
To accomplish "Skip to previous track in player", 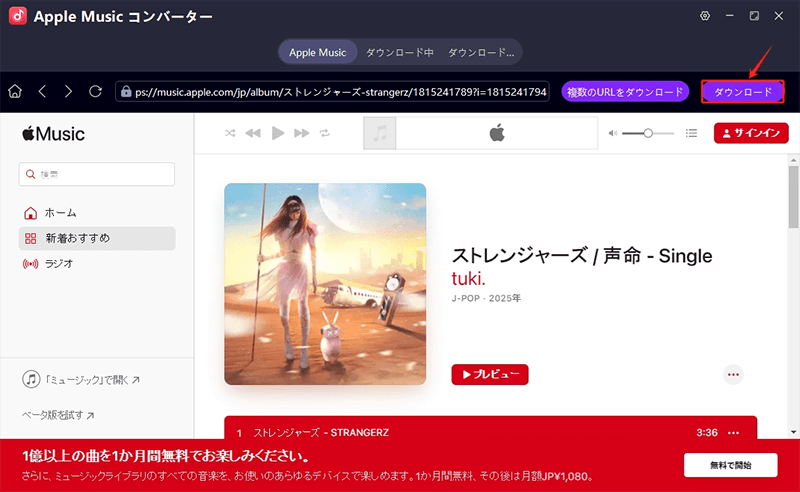I will (253, 133).
